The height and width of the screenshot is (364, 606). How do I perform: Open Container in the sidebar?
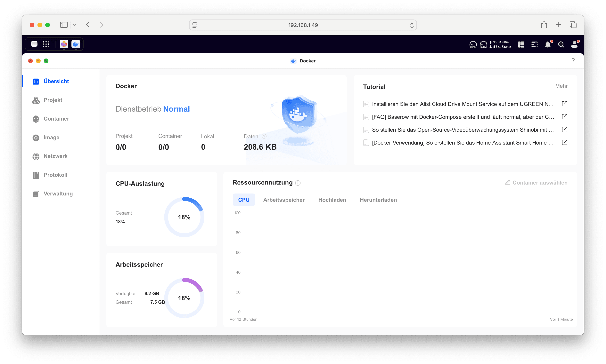point(56,119)
